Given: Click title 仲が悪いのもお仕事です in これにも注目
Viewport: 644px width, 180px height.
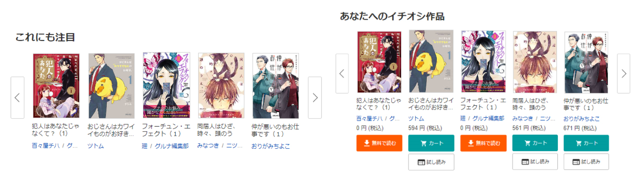Looking at the screenshot, I should (275, 130).
